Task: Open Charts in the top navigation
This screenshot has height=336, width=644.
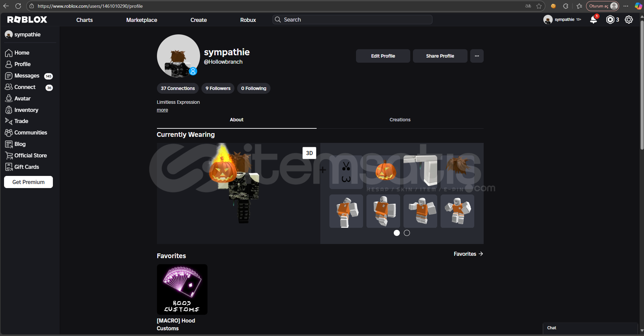Action: tap(85, 20)
